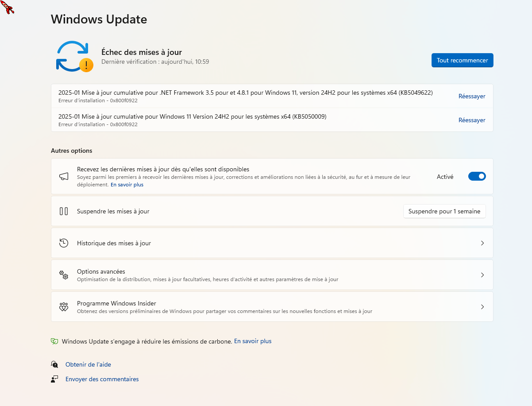Viewport: 532px width, 406px height.
Task: Click the Tout recommencer button
Action: coord(463,60)
